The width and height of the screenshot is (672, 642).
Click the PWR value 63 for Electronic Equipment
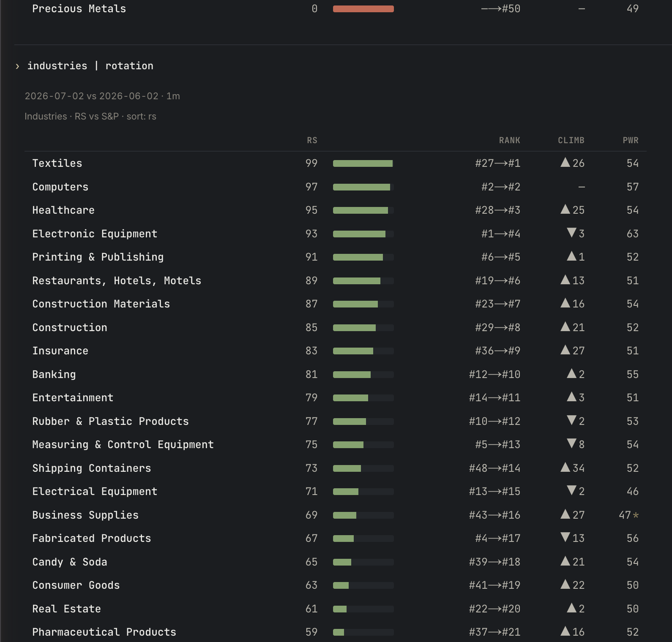point(632,234)
